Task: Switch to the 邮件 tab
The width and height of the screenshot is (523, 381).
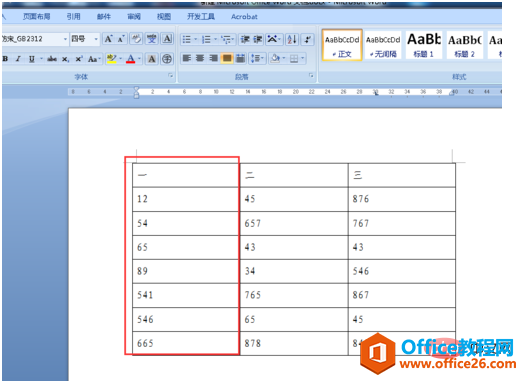Action: coord(104,16)
